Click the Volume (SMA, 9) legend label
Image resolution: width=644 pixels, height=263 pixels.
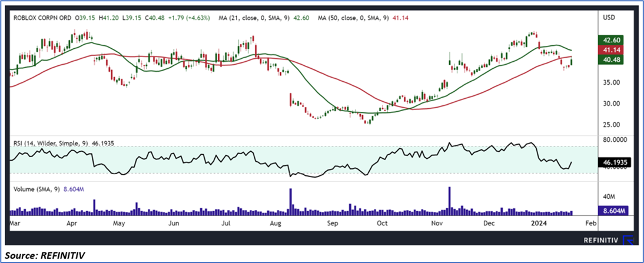37,189
